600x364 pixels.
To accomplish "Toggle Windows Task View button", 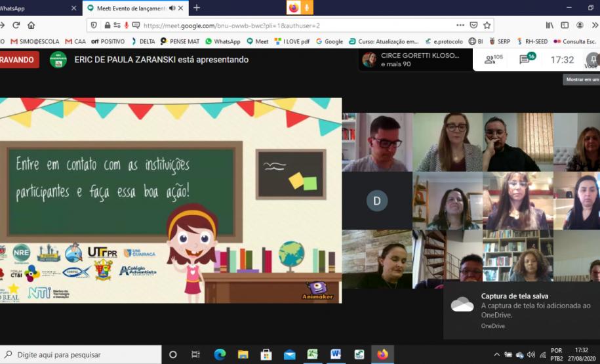I will (195, 354).
